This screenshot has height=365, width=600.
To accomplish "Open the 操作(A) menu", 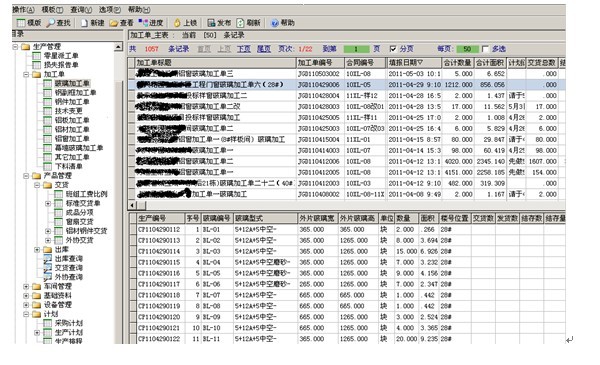I will point(23,10).
